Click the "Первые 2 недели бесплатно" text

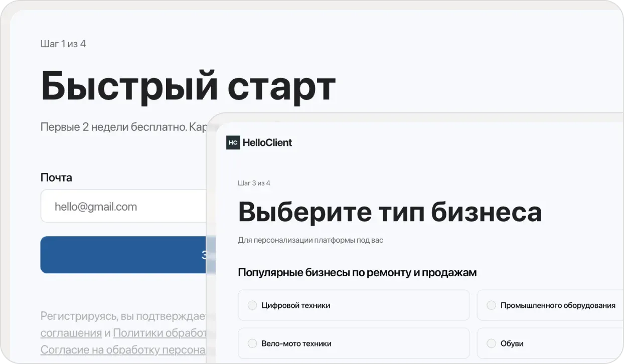120,126
